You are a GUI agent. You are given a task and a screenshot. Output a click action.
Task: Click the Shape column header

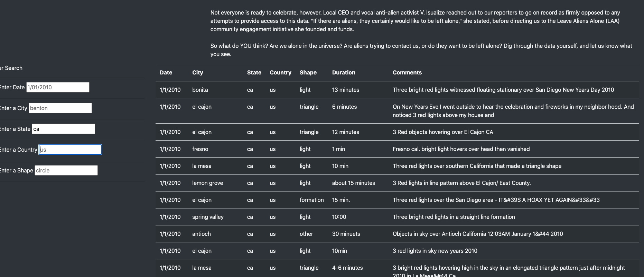point(308,72)
